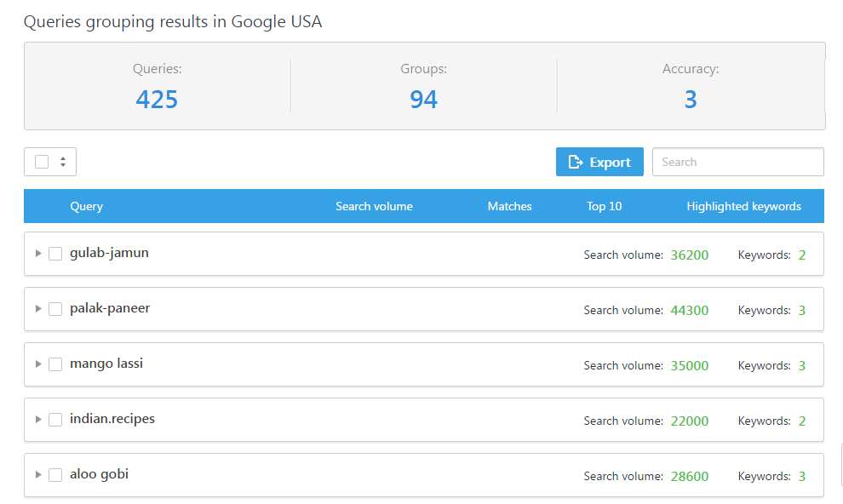Click the 22000 search volume value
The height and width of the screenshot is (504, 843).
(689, 421)
